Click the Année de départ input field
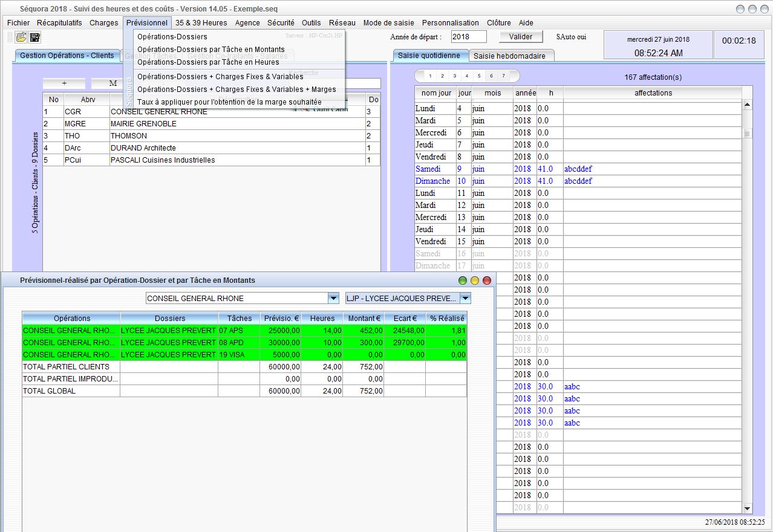This screenshot has height=532, width=773. (x=468, y=37)
